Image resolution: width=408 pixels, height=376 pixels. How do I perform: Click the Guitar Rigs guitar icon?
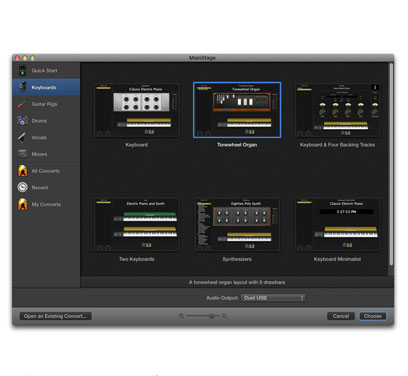pos(22,104)
